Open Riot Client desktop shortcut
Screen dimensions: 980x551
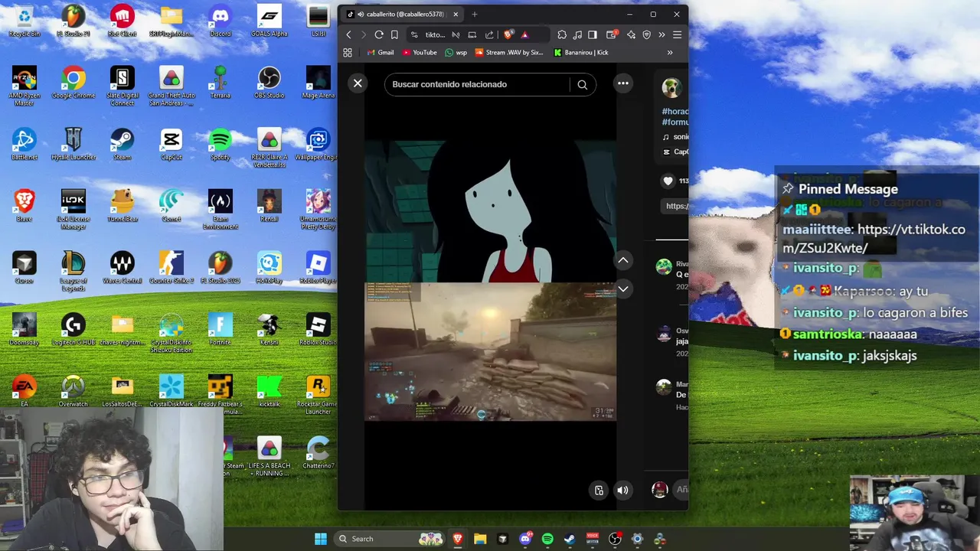pyautogui.click(x=122, y=21)
